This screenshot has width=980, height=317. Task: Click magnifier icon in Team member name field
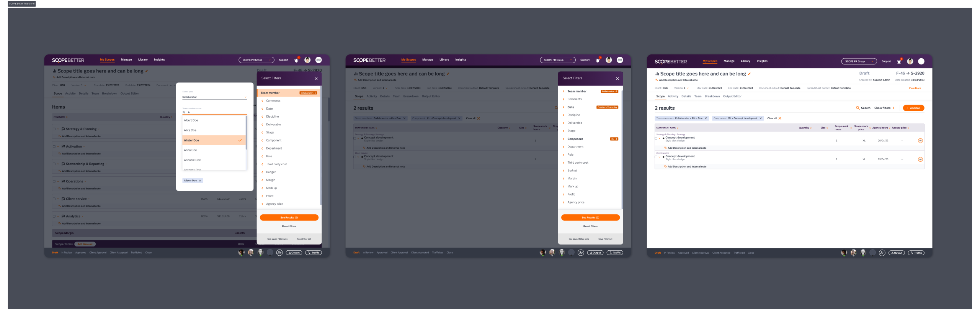point(184,112)
